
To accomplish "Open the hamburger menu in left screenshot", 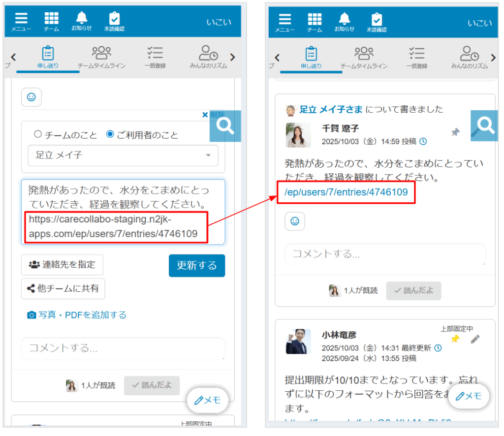I will coord(21,21).
